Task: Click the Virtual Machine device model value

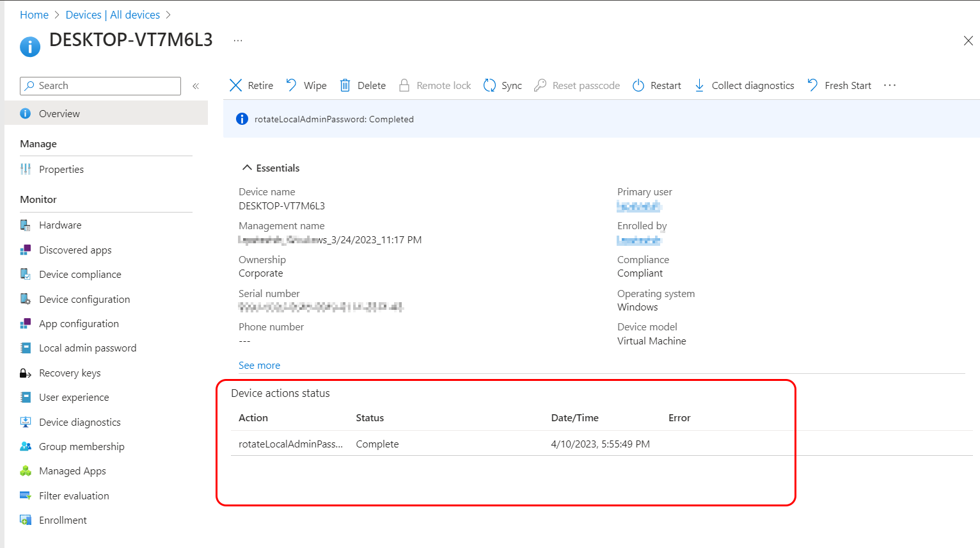Action: pos(651,341)
